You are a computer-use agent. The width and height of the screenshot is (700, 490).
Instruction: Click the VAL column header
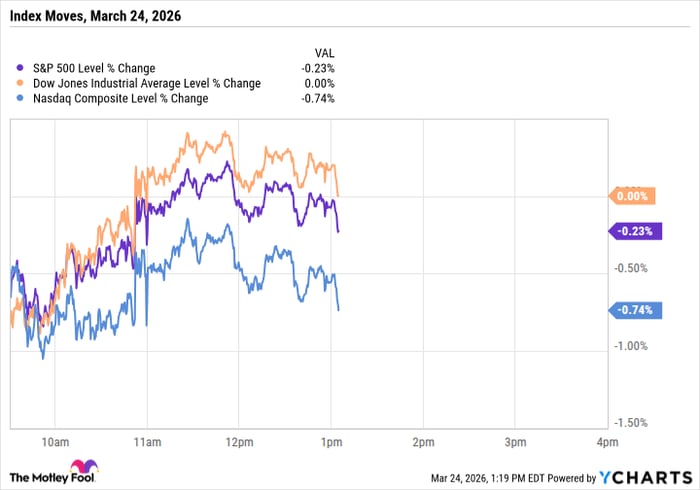(x=324, y=54)
